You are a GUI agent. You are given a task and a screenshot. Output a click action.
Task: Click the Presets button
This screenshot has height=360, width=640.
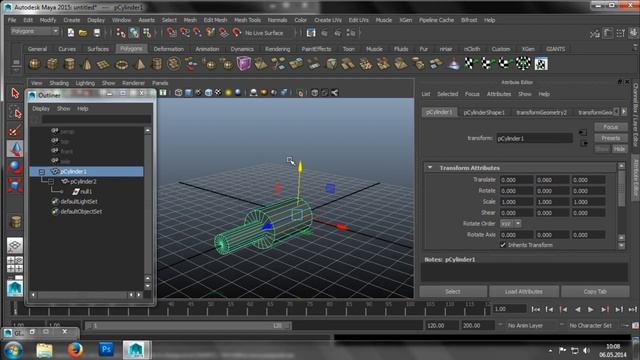click(x=611, y=138)
